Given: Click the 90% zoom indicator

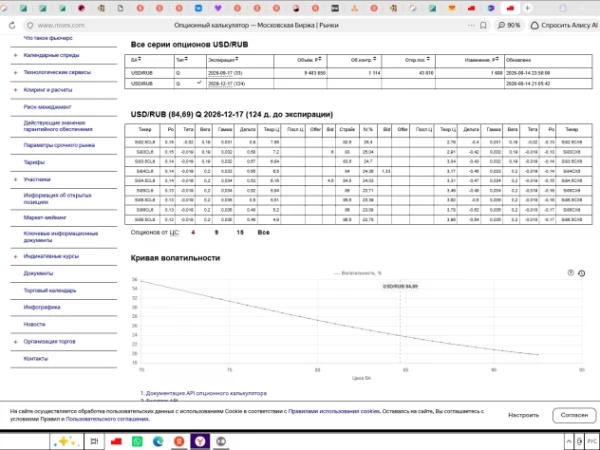Looking at the screenshot, I should [509, 25].
